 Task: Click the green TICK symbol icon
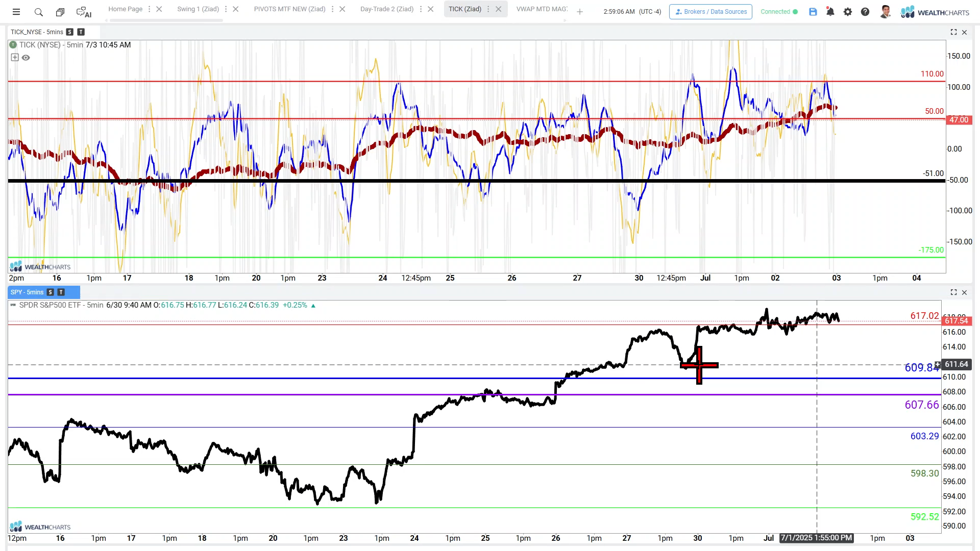(x=13, y=45)
